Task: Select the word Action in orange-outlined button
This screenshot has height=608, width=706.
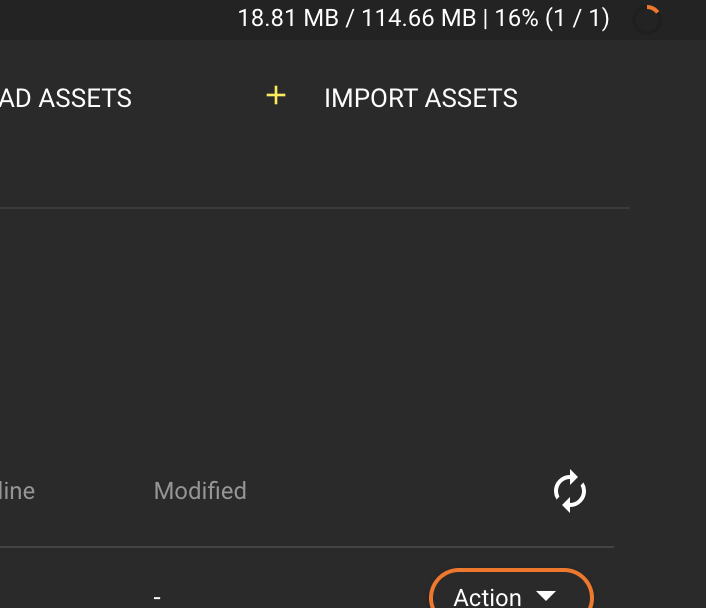Action: (x=487, y=597)
